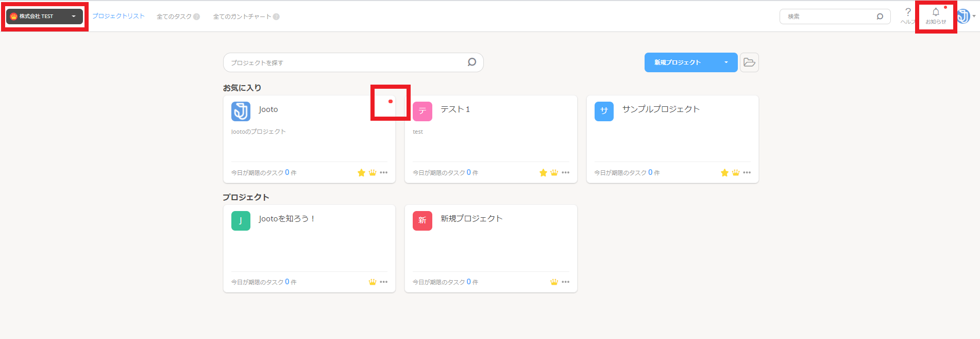The width and height of the screenshot is (980, 339).
Task: Toggle favorite star on サンプルプロジェクト card
Action: tap(724, 172)
